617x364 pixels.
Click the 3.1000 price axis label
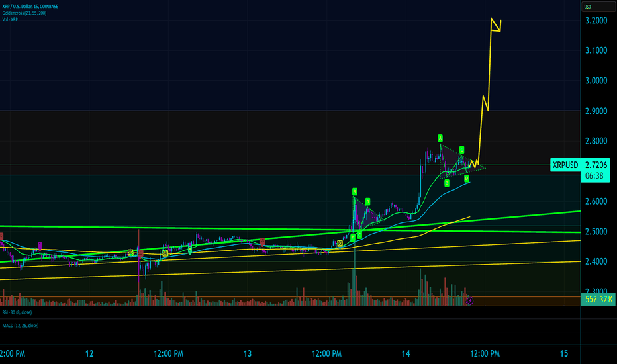click(x=596, y=50)
